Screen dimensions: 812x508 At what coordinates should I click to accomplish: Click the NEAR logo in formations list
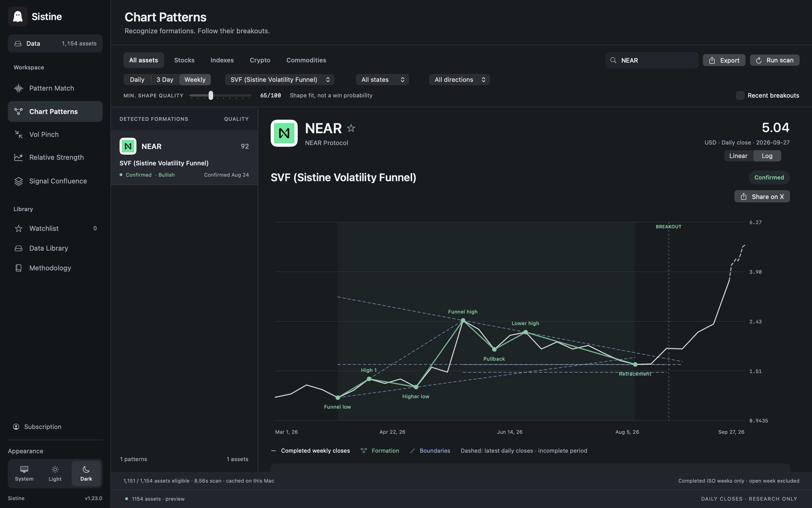click(x=128, y=146)
